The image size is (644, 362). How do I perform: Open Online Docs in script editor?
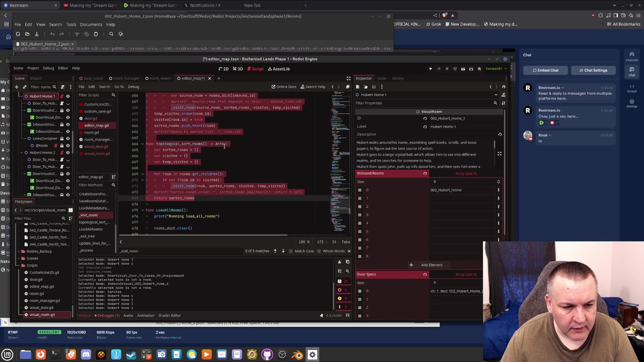pyautogui.click(x=284, y=86)
